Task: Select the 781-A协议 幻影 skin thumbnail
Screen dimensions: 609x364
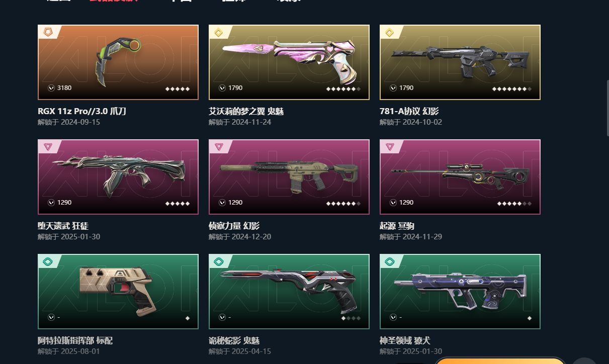Action: coord(460,62)
